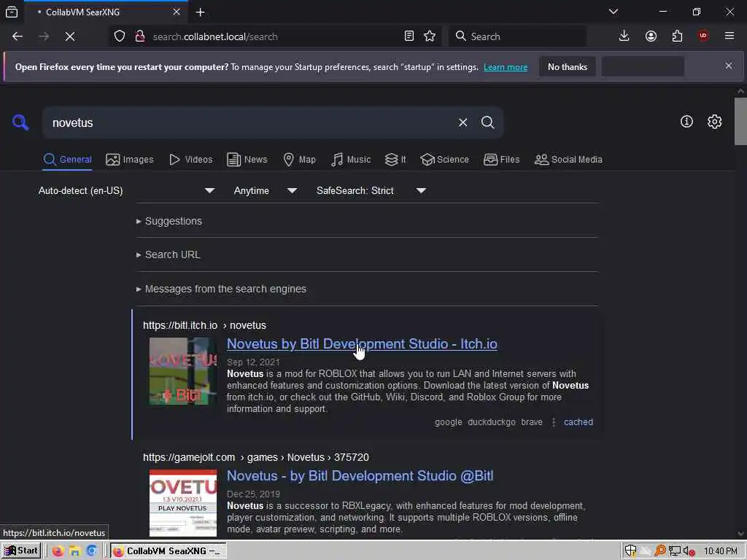Switch to the Images tab
The image size is (747, 560).
pyautogui.click(x=130, y=160)
